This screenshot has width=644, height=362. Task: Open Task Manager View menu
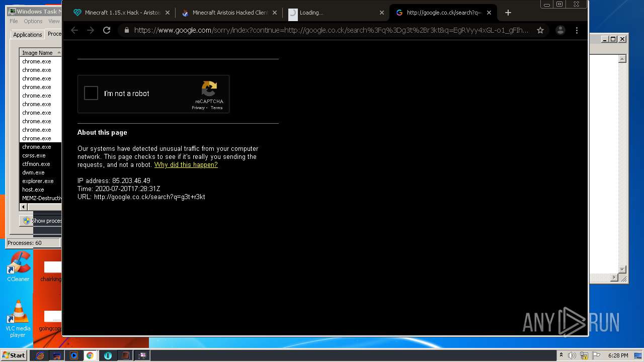coord(54,21)
